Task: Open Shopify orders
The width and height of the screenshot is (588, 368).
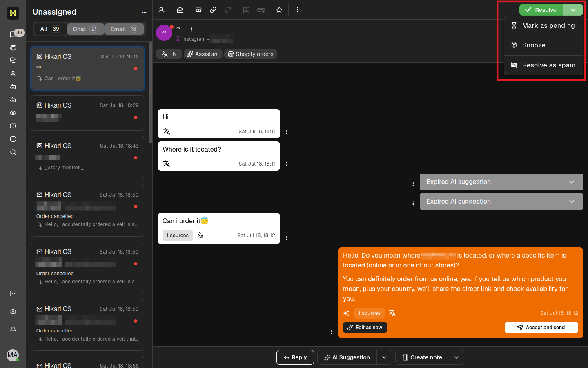Action: point(250,54)
